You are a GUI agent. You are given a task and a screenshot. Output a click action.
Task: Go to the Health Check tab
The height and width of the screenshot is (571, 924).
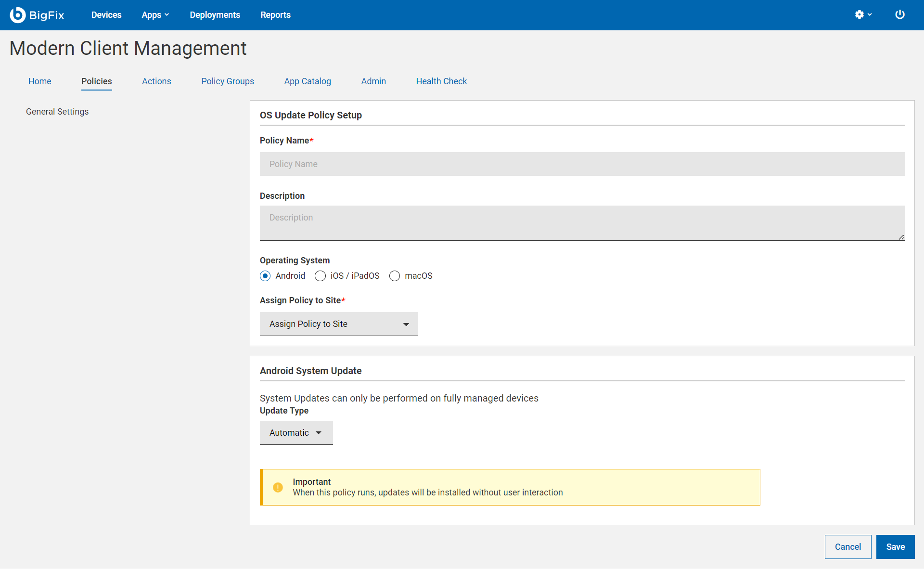441,81
